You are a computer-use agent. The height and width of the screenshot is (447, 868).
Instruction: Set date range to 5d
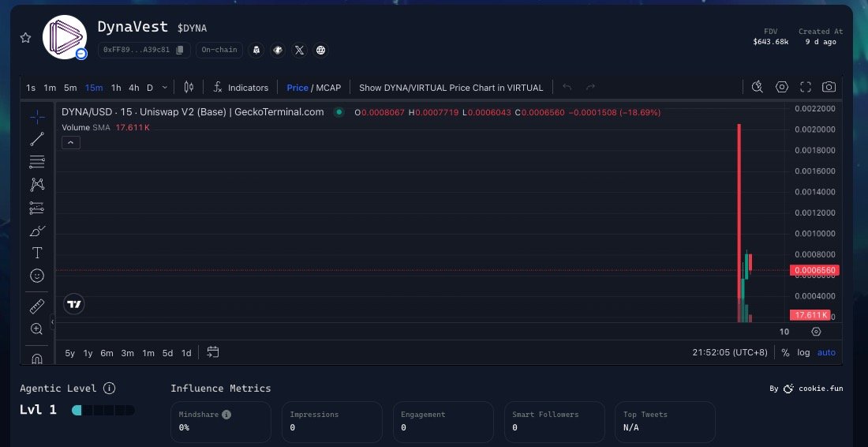click(x=167, y=353)
